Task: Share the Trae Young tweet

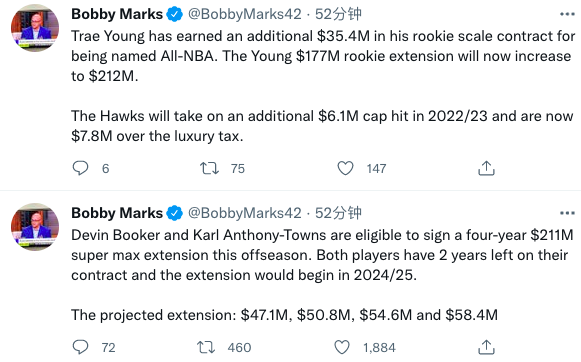Action: (x=486, y=168)
